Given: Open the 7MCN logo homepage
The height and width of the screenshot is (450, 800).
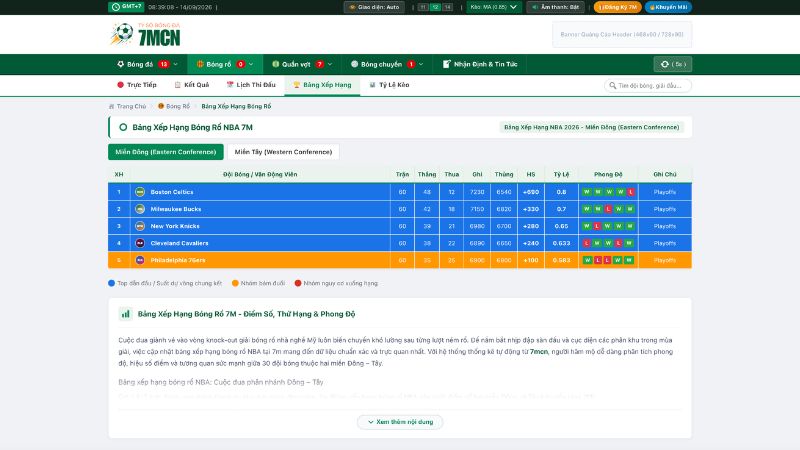Looking at the screenshot, I should (x=145, y=34).
